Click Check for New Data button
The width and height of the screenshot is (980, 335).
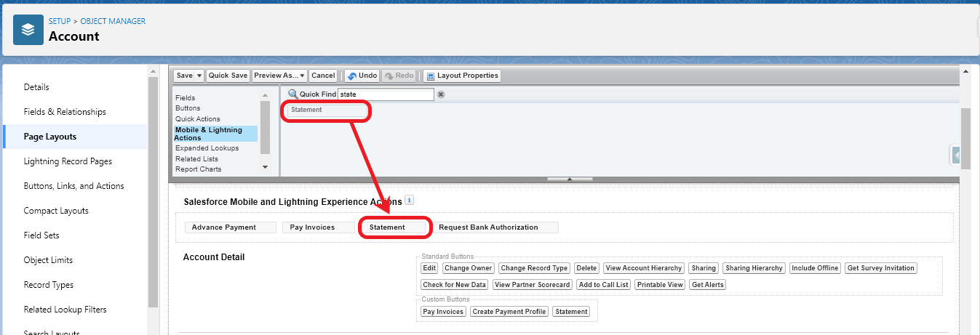(x=455, y=285)
